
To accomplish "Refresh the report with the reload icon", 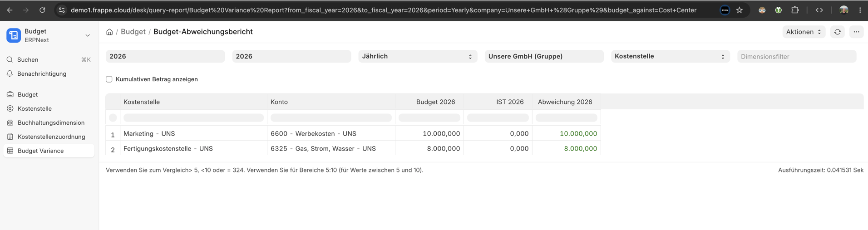I will pos(838,32).
